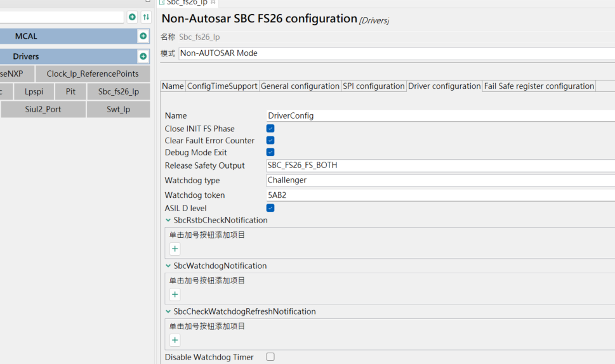
Task: Click the 名称 field showing Sbc_fs26_Ip
Action: point(396,37)
